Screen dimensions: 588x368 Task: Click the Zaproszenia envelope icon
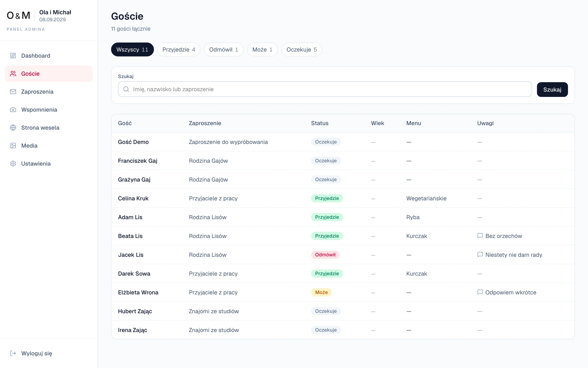tap(13, 92)
